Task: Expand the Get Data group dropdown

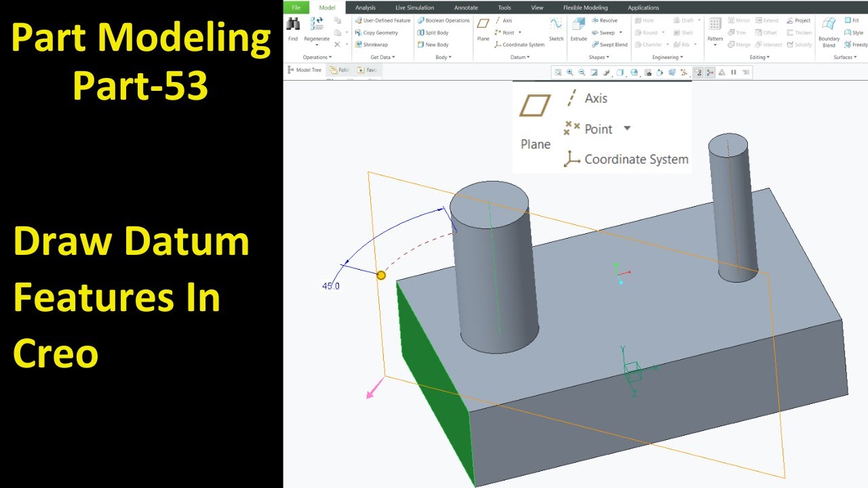Action: [382, 58]
